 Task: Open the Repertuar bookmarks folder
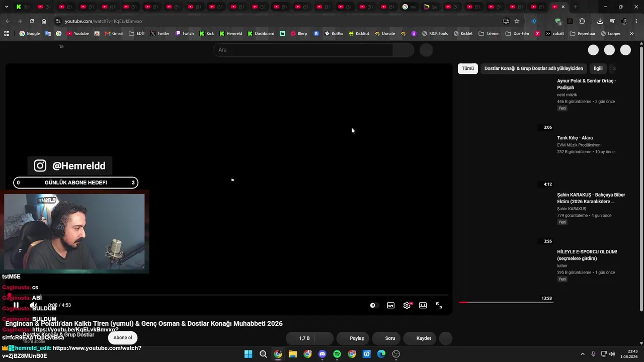point(583,34)
